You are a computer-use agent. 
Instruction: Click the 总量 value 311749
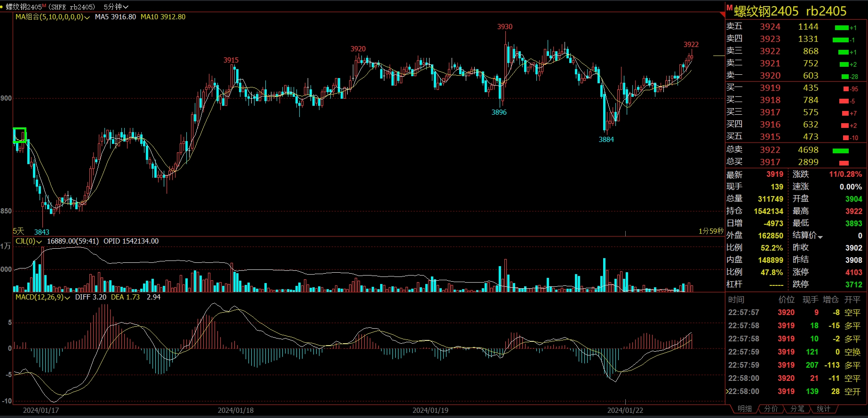pyautogui.click(x=771, y=199)
